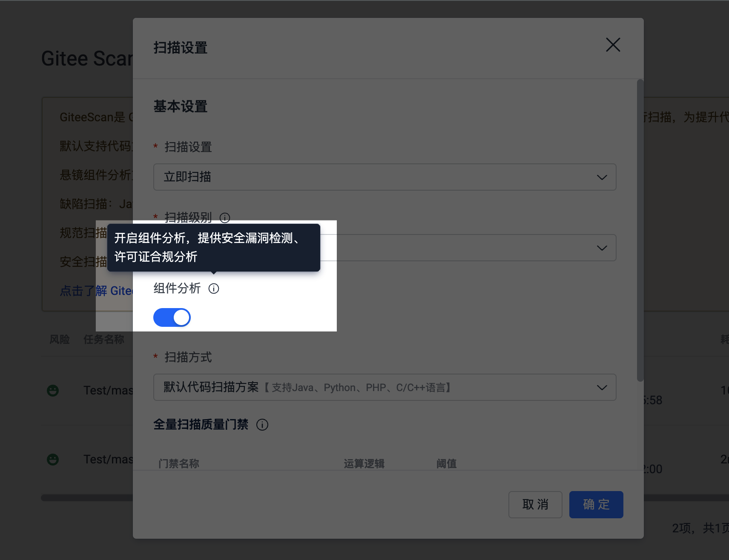Screen dimensions: 729x560
Task: Click info icon next to 组件分析
Action: [x=214, y=289]
